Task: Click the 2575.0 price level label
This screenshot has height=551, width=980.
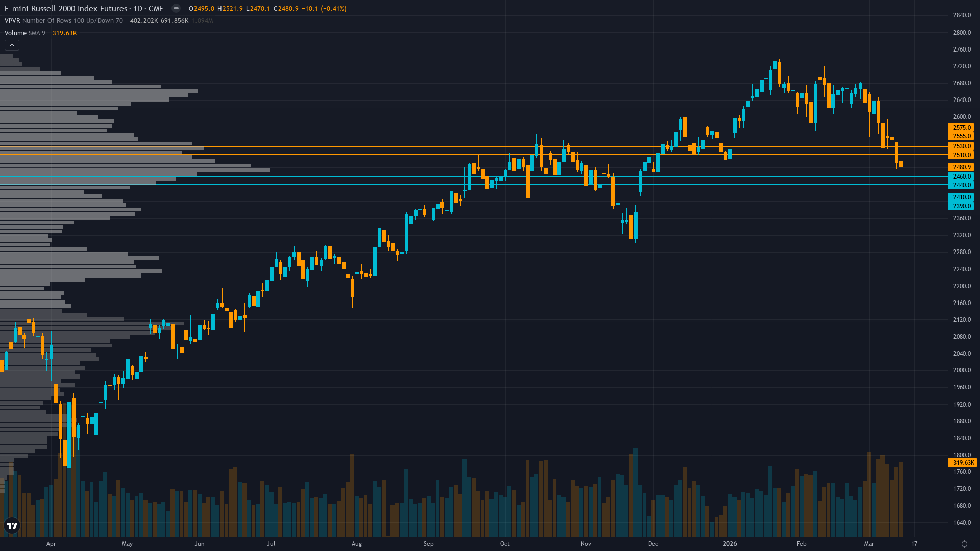Action: [961, 129]
